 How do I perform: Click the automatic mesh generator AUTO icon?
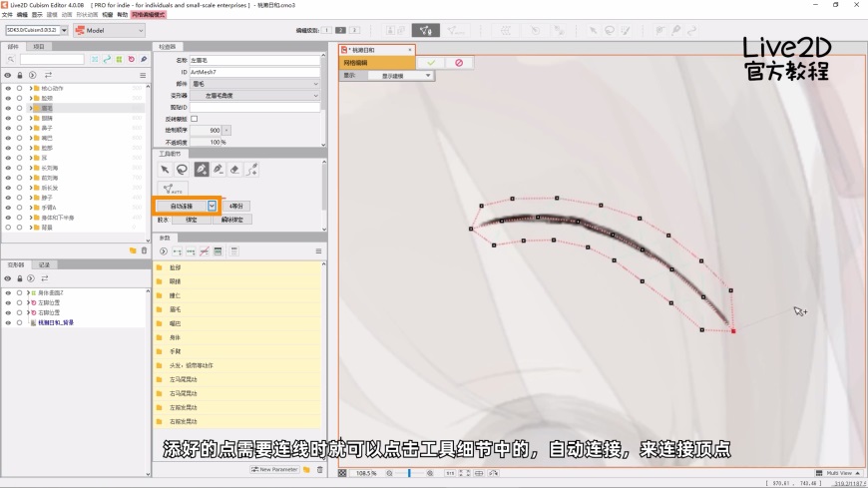point(173,189)
